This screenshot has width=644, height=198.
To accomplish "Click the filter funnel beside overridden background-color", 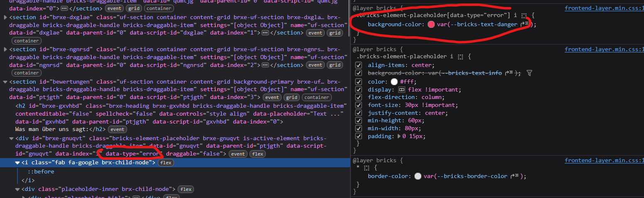I will point(529,73).
